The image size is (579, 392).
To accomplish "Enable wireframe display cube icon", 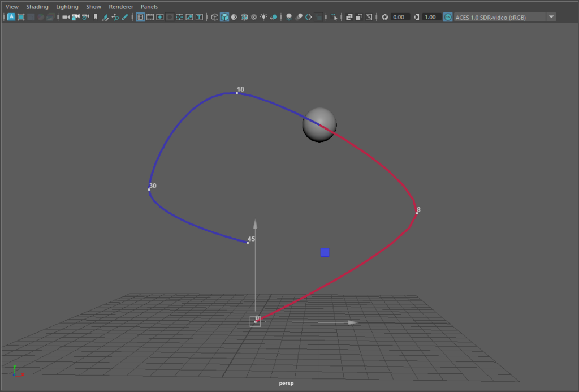I will click(x=215, y=17).
